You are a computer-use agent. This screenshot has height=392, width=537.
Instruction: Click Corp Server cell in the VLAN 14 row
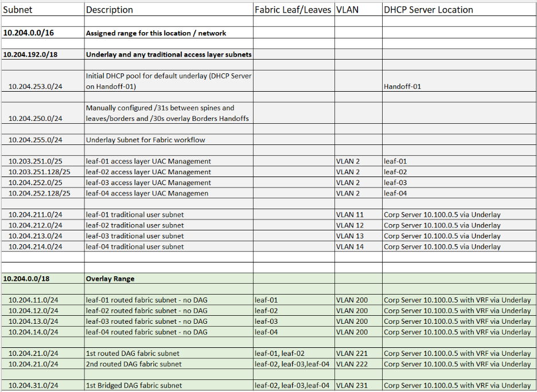point(459,246)
